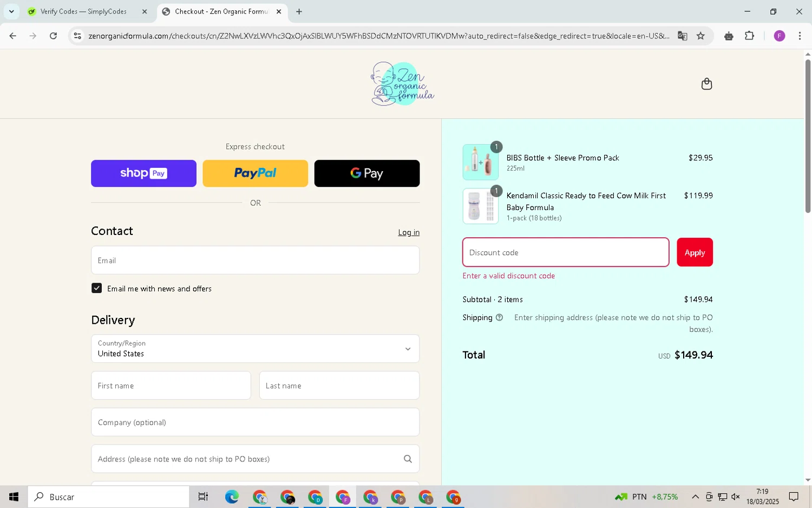Open the Chrome three-dot menu
This screenshot has height=508, width=812.
click(x=800, y=36)
